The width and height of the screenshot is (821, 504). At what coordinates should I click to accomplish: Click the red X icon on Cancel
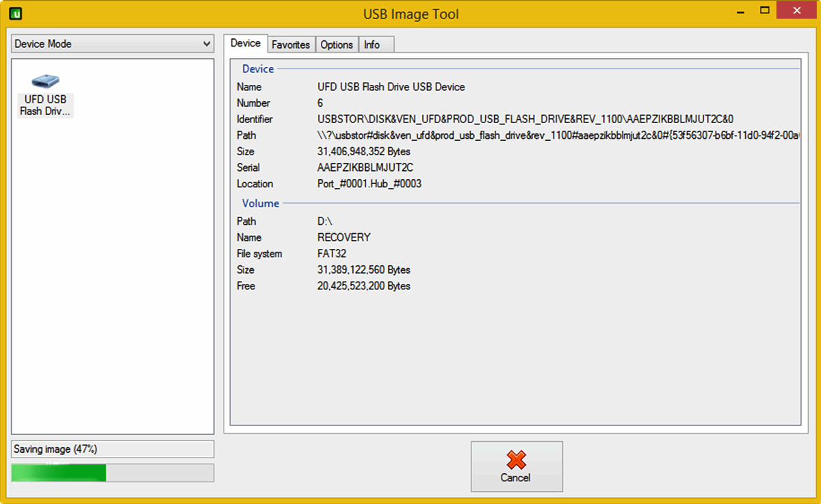tap(516, 459)
